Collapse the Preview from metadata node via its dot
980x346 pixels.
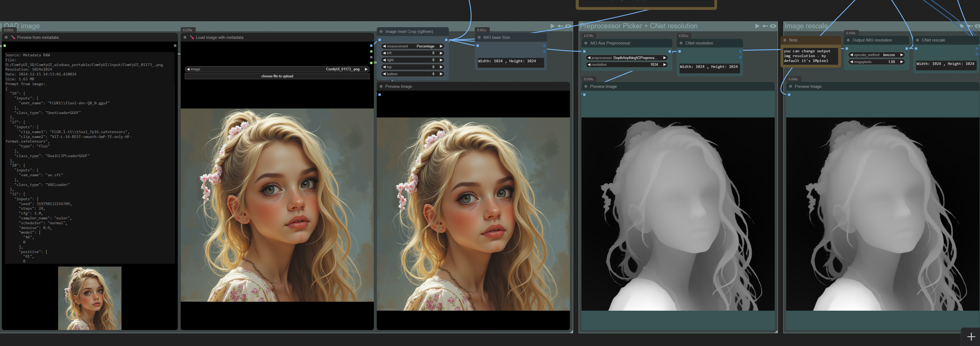pyautogui.click(x=6, y=37)
